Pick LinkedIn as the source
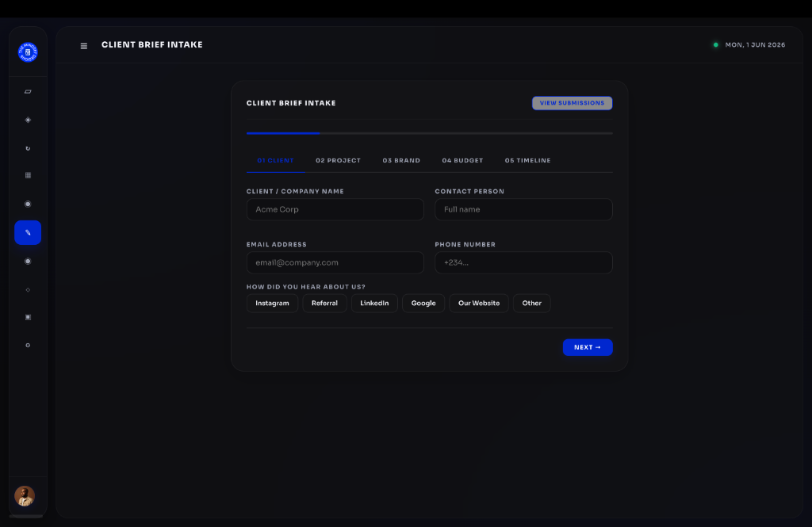The width and height of the screenshot is (812, 527). 374,304
